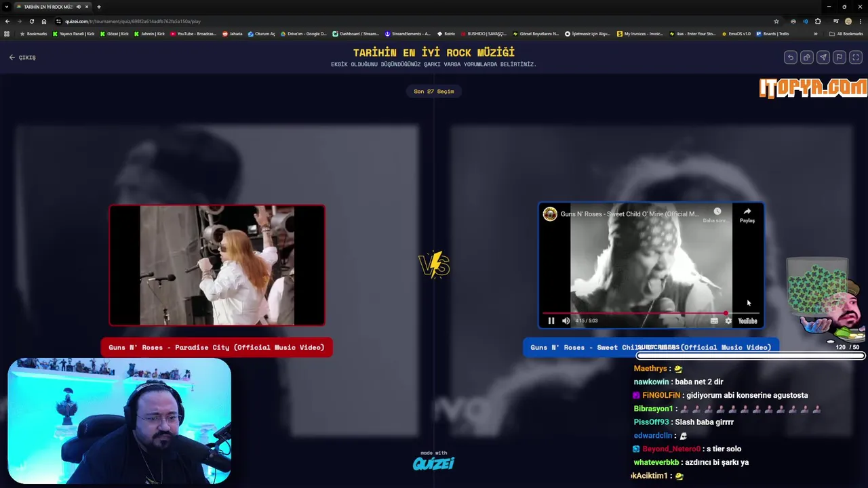Click the copy link icon in top toolbar

coord(806,58)
